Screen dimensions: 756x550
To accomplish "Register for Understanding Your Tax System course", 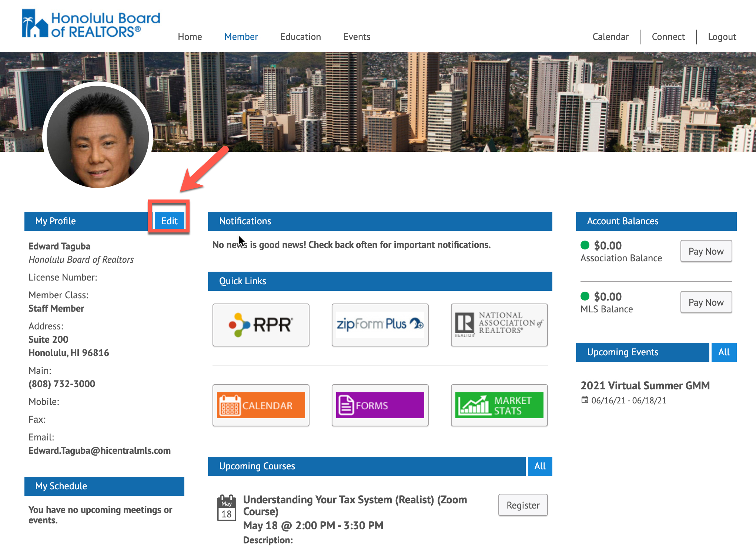I will tap(523, 505).
